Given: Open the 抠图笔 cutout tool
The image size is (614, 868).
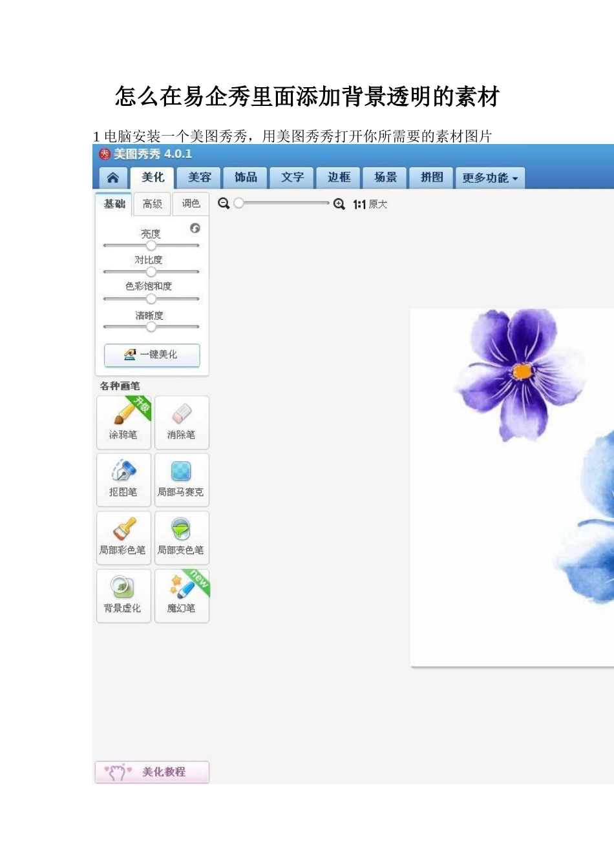Looking at the screenshot, I should point(123,479).
